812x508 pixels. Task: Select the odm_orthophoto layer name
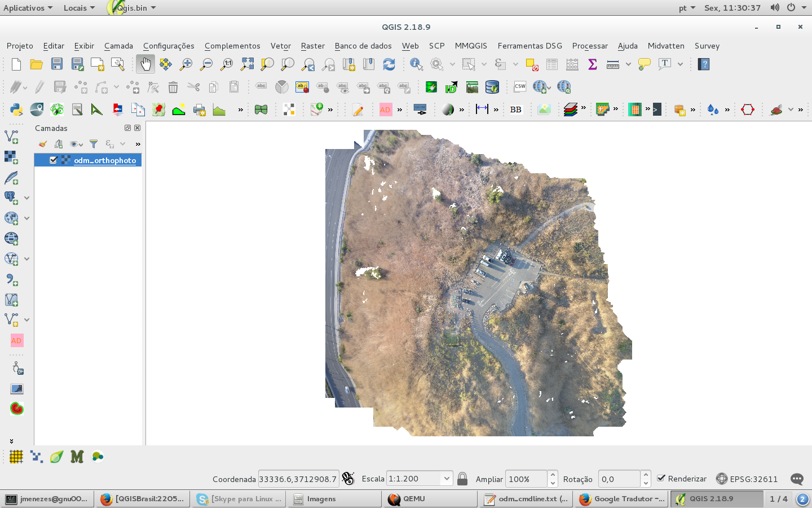pos(104,160)
